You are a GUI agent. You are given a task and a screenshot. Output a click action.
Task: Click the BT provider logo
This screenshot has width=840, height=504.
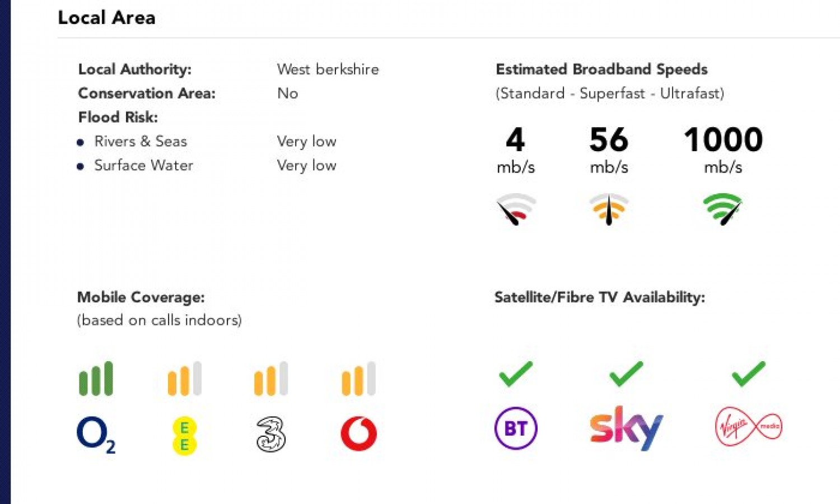click(516, 428)
